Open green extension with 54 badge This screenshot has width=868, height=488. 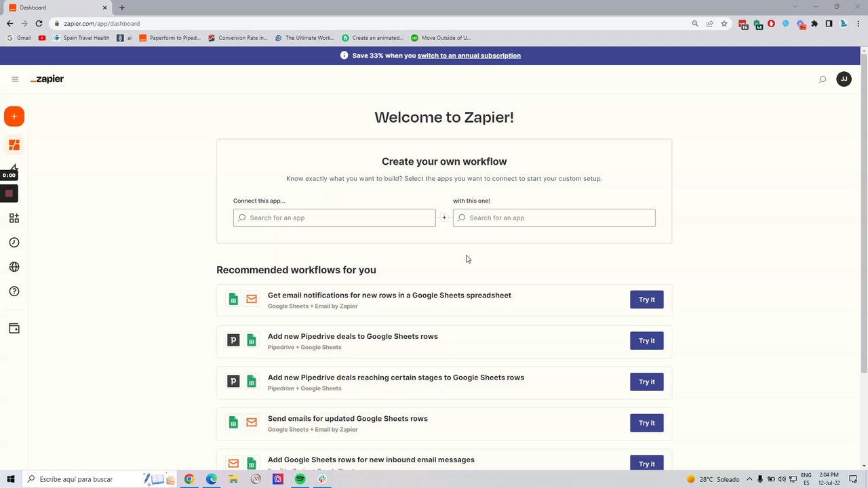(758, 24)
